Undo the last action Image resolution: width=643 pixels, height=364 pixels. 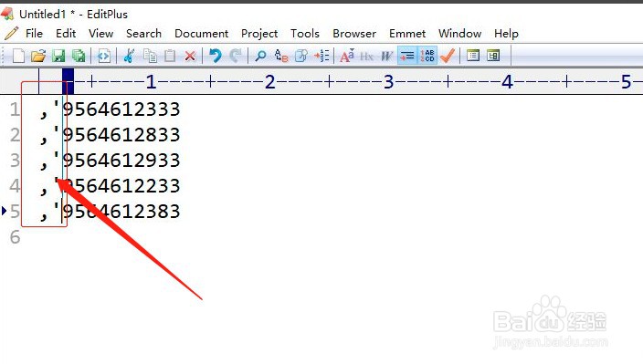pyautogui.click(x=215, y=56)
